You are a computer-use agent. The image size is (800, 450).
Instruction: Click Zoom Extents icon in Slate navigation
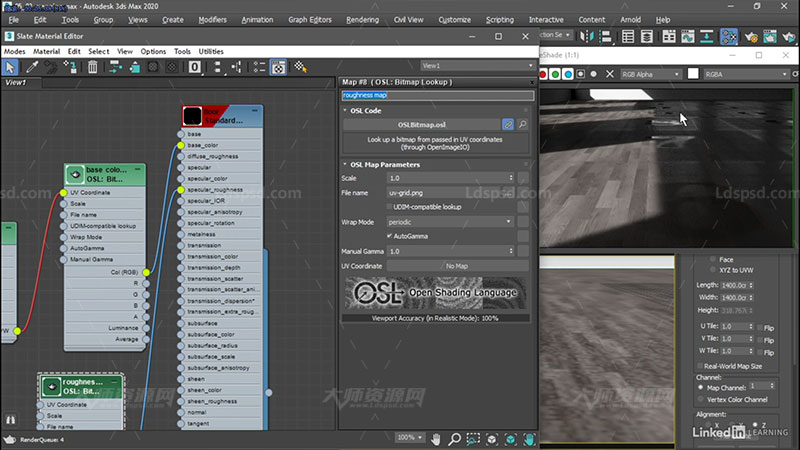(x=491, y=439)
